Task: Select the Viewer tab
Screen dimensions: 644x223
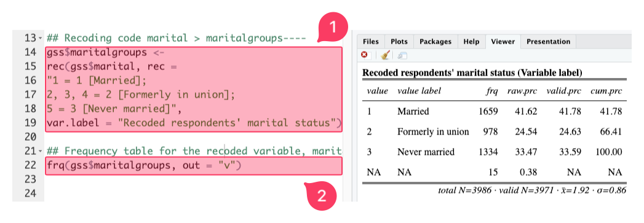Action: [503, 41]
